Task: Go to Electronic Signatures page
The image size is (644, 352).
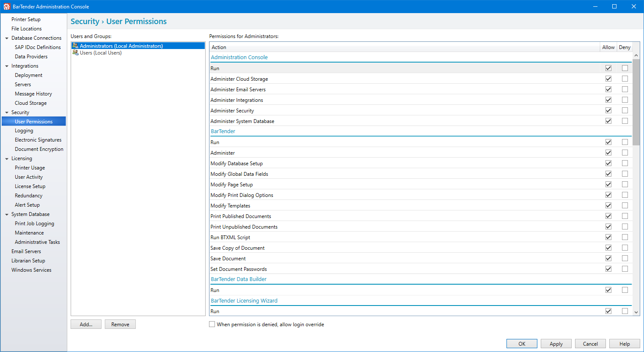Action: click(38, 140)
